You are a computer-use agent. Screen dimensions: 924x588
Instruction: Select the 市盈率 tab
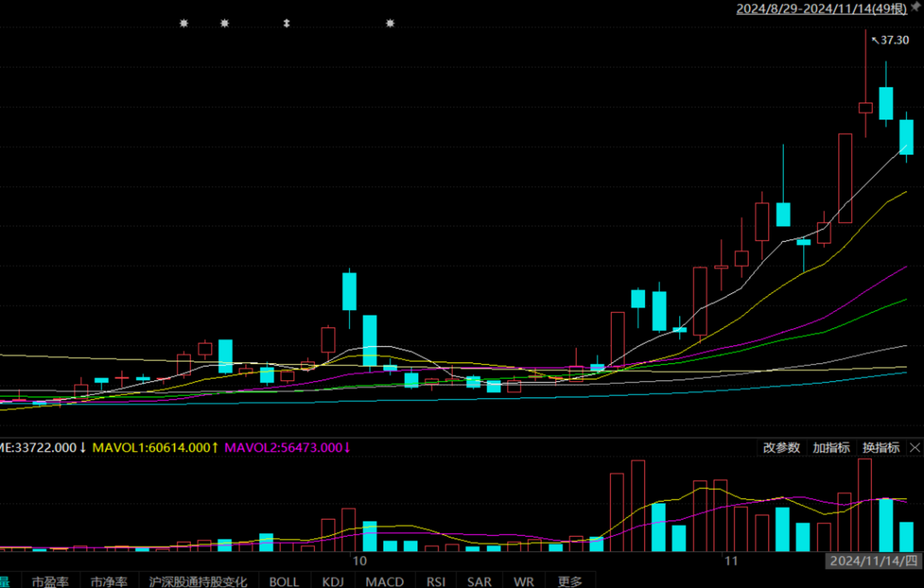tap(50, 581)
